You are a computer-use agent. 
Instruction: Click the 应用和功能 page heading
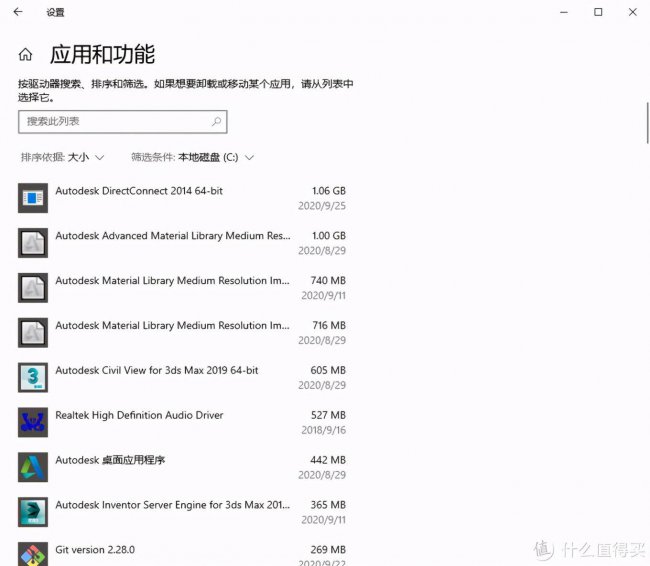coord(102,54)
